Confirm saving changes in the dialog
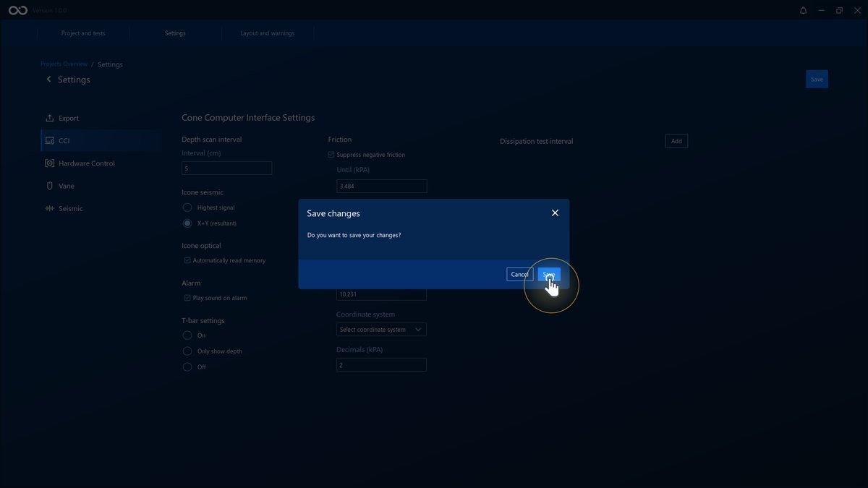This screenshot has width=868, height=488. coord(549,275)
